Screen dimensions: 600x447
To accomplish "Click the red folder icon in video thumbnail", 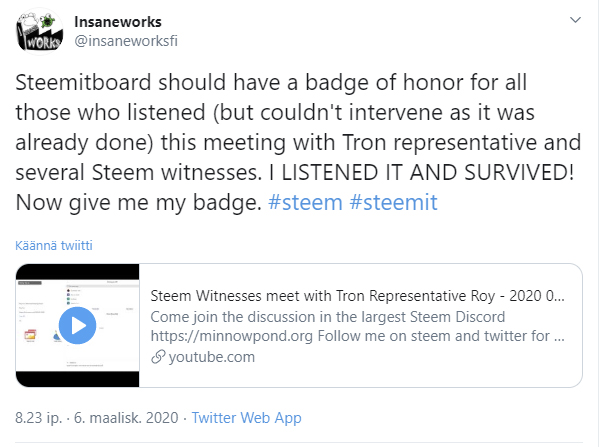I will pos(30,335).
